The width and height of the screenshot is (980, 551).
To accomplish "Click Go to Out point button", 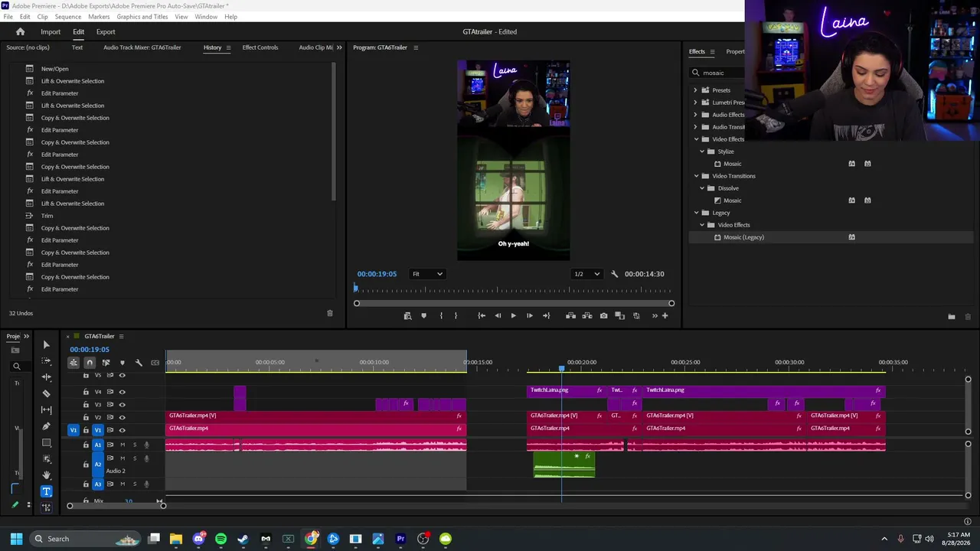I will point(546,316).
